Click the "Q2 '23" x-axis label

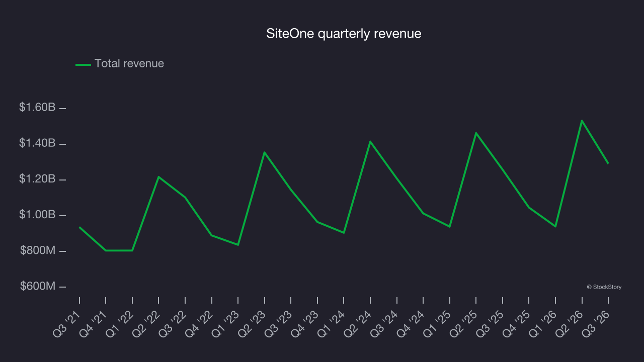pyautogui.click(x=252, y=324)
